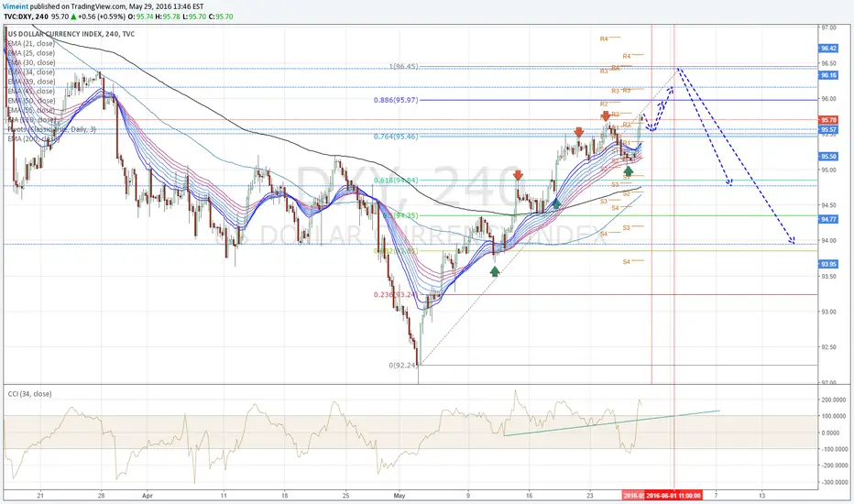Click the 95.57 blue price tag
The height and width of the screenshot is (504, 854).
pos(828,130)
